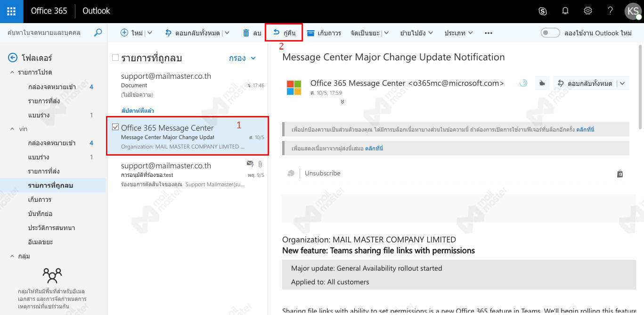
Task: Click คลิกที่นี่ link to unblock content
Action: [x=585, y=129]
